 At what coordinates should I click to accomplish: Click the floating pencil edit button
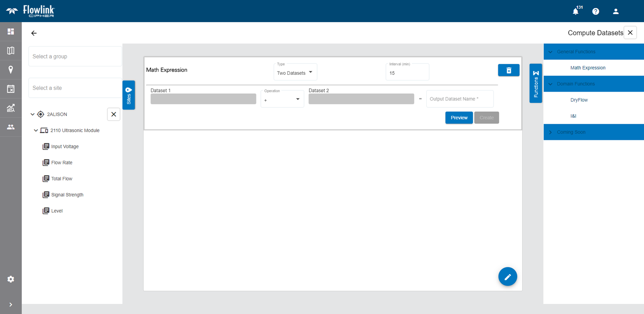point(508,277)
